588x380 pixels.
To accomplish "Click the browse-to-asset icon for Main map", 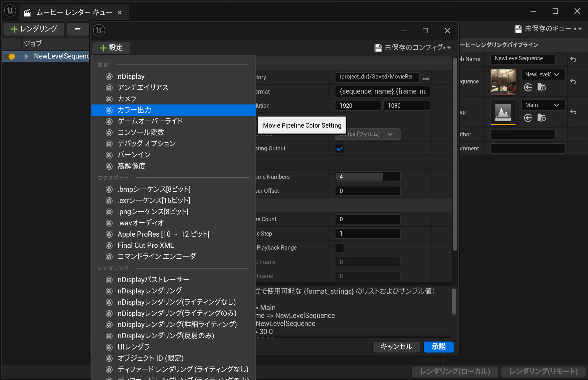I will pos(541,118).
